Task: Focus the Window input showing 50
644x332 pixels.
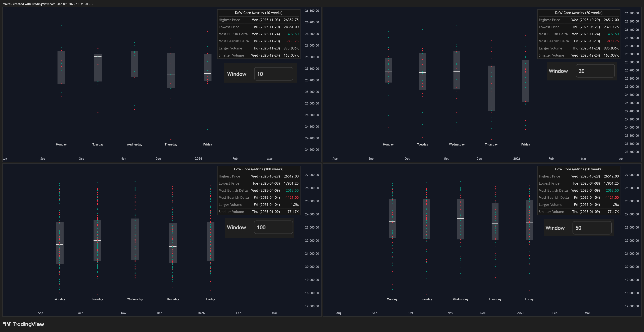Action: pyautogui.click(x=592, y=228)
